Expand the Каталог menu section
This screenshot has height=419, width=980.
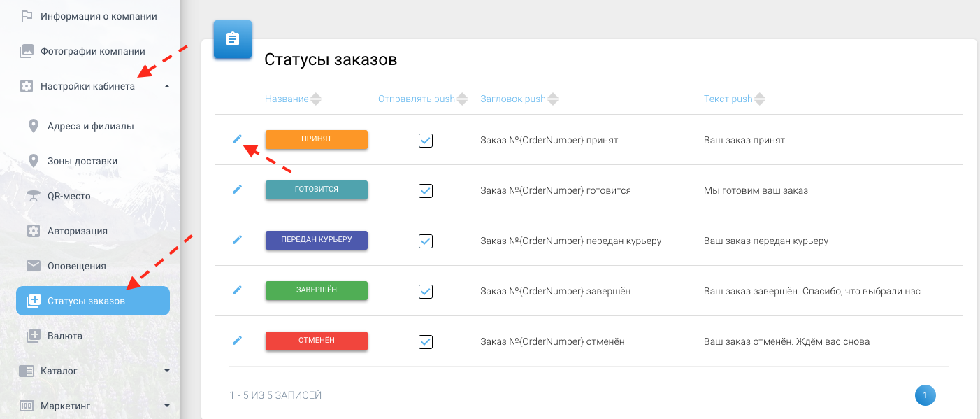[x=166, y=371]
